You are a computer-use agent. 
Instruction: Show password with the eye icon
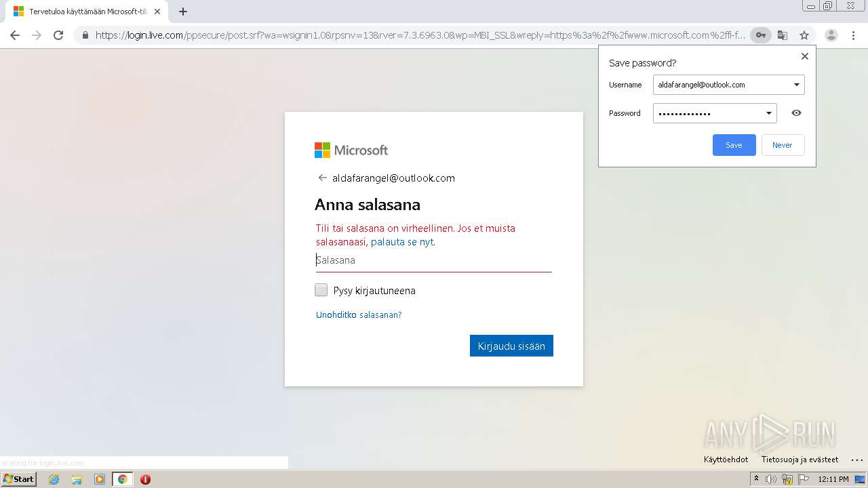(x=796, y=113)
